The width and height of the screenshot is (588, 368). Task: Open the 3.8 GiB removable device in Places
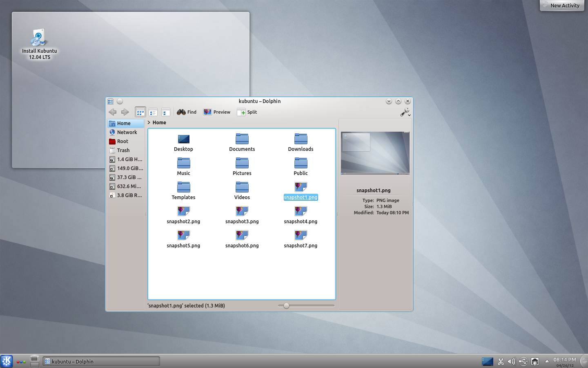tap(126, 195)
